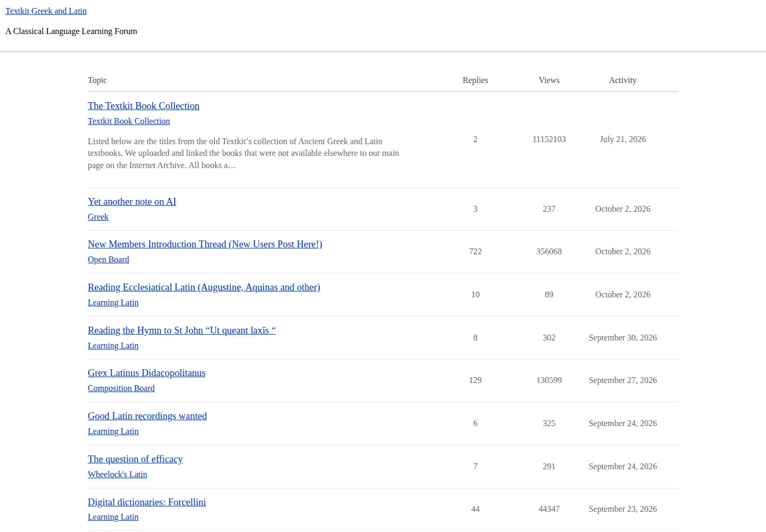
Task: Open The question of efficacy topic
Action: 135,459
